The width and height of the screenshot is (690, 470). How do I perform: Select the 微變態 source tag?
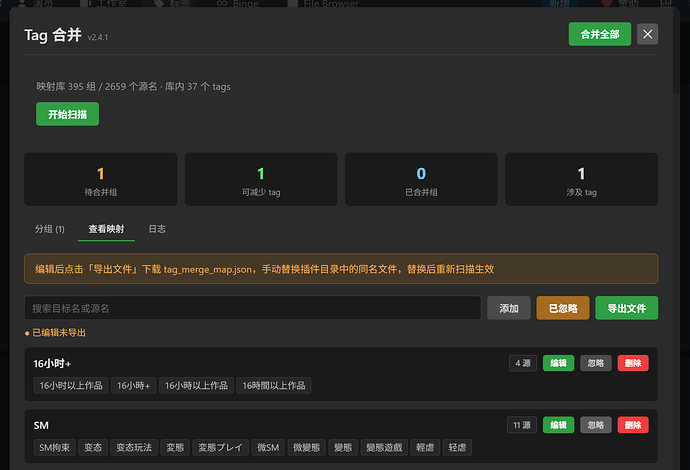click(307, 448)
